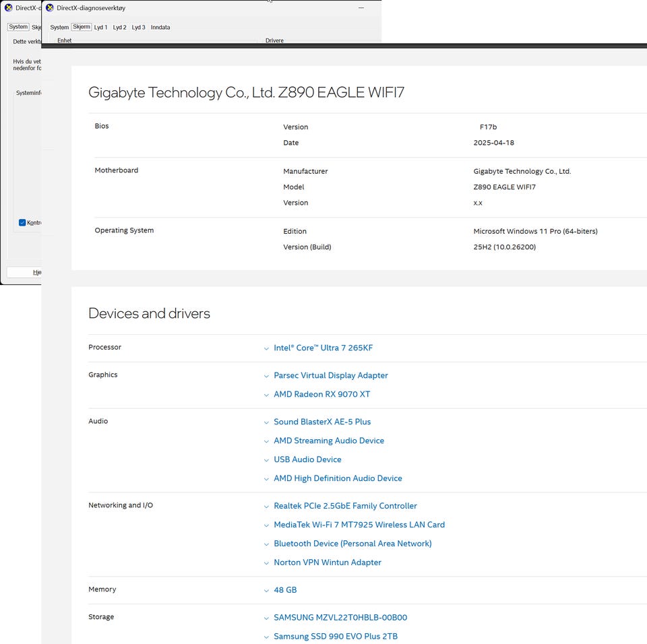Select the build value 25H2 (10.0.26200)

[x=505, y=247]
